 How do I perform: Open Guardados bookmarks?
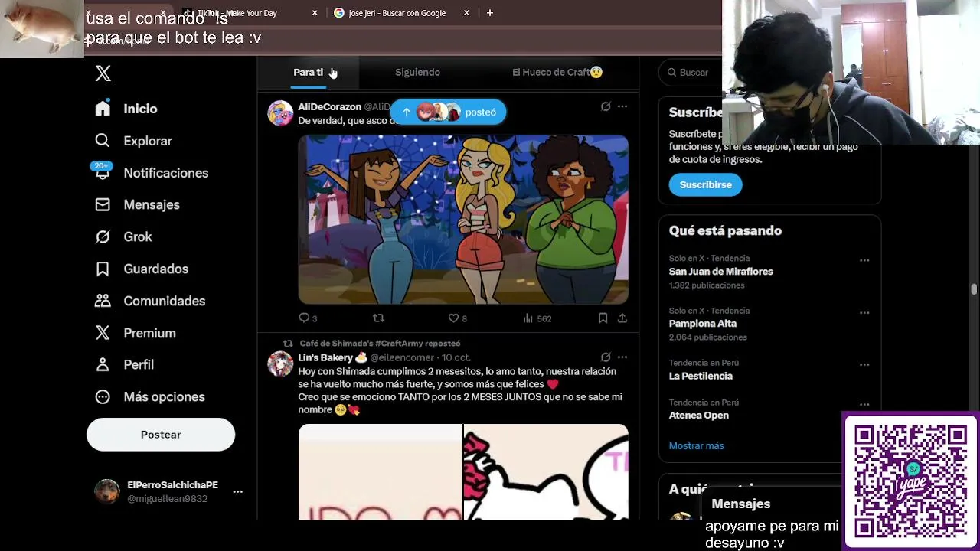[142, 269]
